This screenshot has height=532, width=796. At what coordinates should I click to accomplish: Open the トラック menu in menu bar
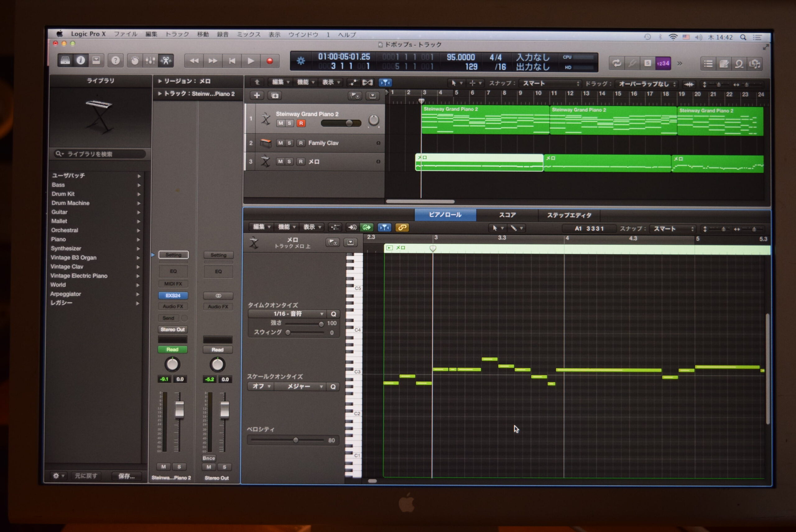pyautogui.click(x=177, y=34)
